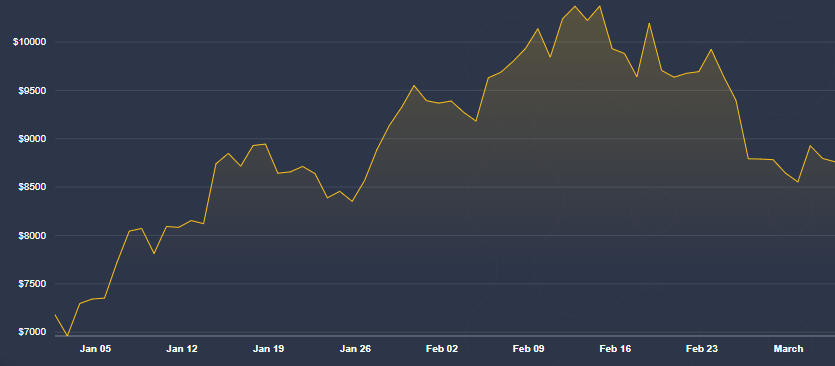Click the $8500 price axis label

[31, 188]
